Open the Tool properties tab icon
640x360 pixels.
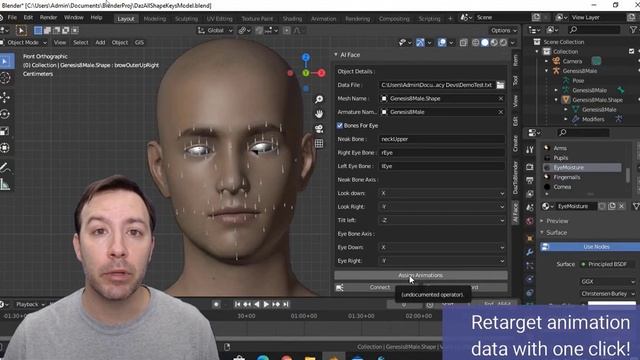pos(529,150)
